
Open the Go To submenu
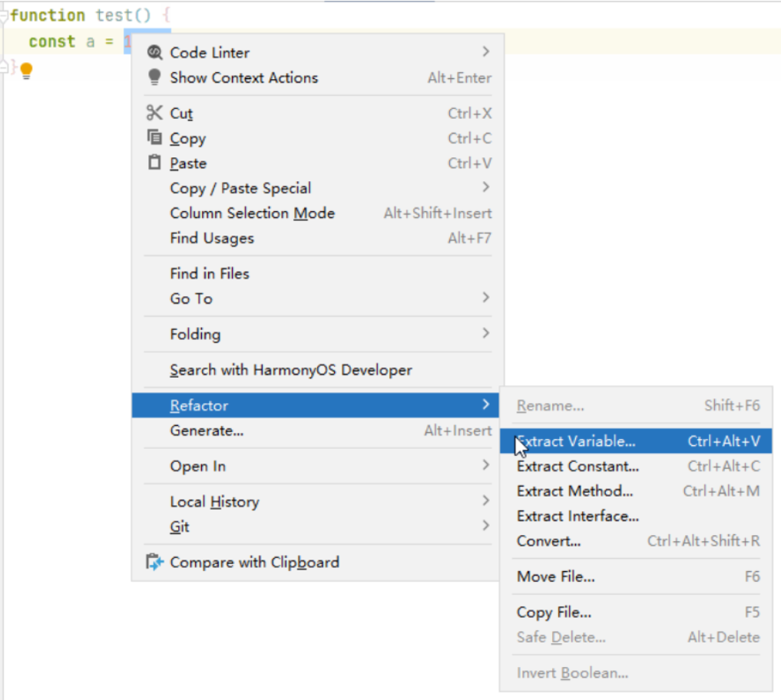485,298
